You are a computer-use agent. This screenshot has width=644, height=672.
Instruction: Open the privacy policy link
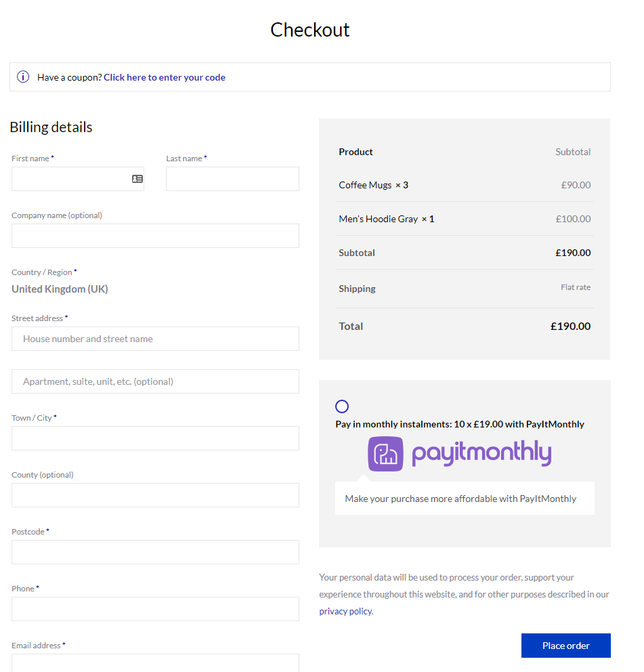click(345, 611)
